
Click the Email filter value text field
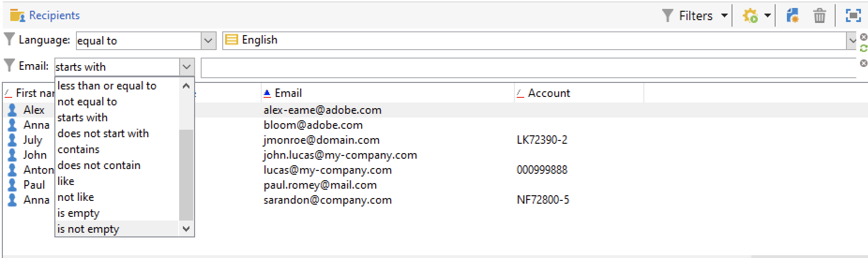coord(528,68)
